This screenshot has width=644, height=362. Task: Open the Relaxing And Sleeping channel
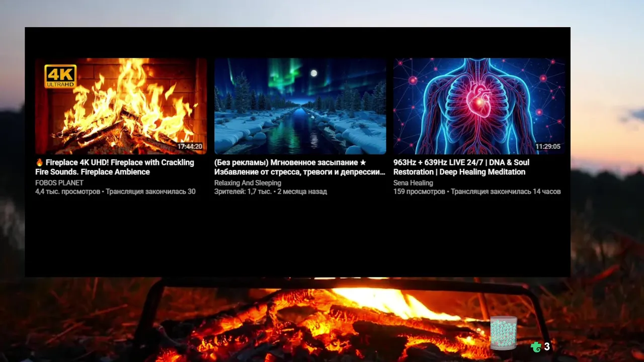pyautogui.click(x=248, y=183)
